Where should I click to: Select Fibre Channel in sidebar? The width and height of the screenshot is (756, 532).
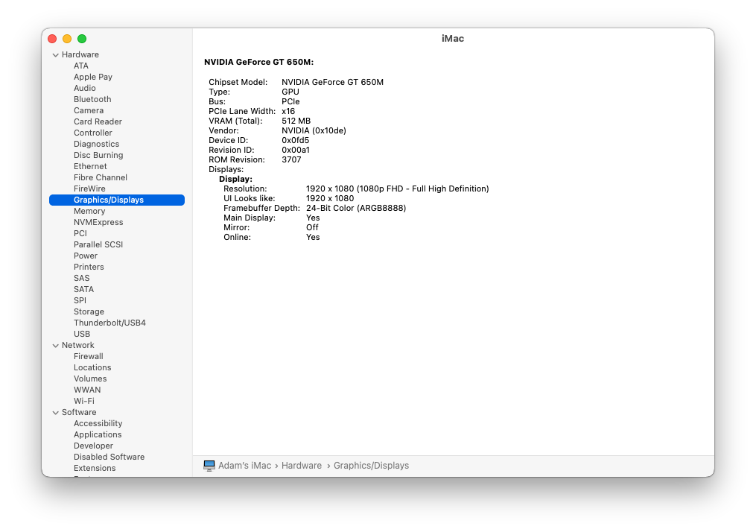[x=101, y=177]
